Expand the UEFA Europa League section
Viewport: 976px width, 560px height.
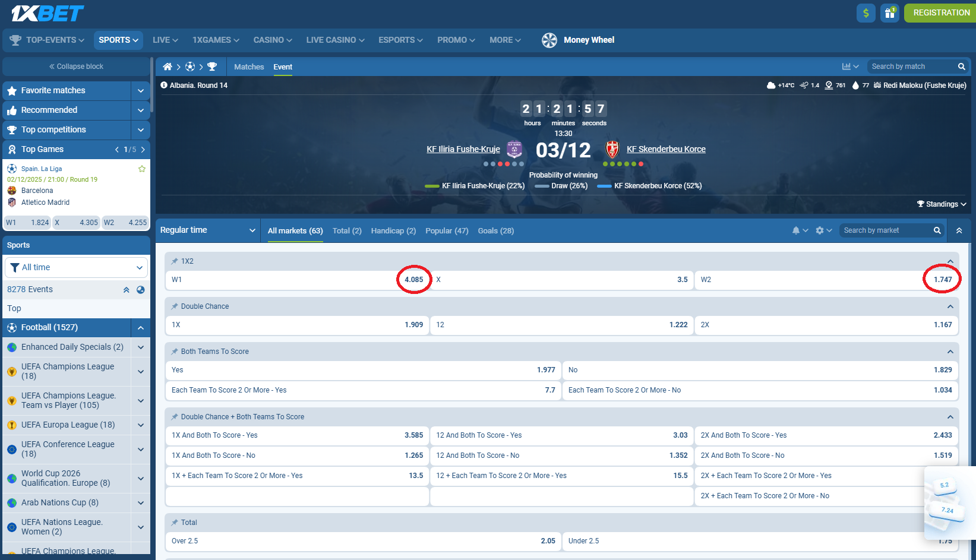pos(140,425)
